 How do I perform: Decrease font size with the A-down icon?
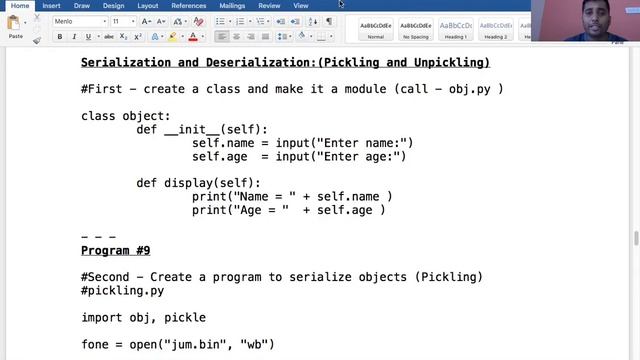pos(161,21)
